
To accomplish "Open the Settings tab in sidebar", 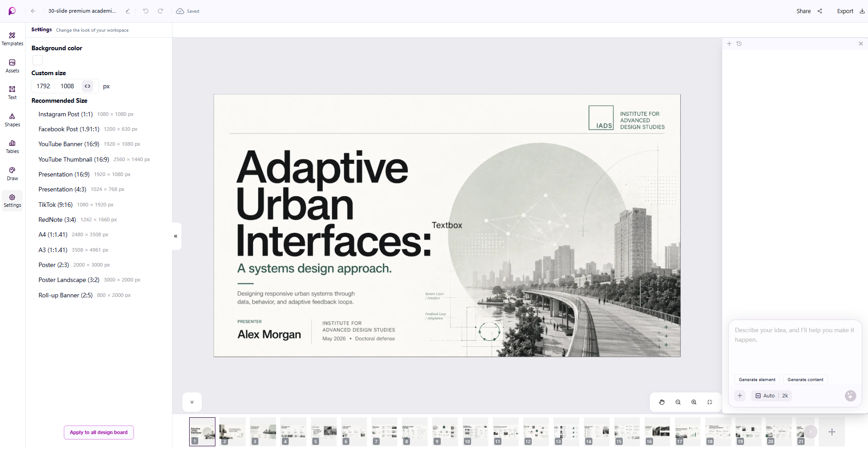I will (x=12, y=201).
